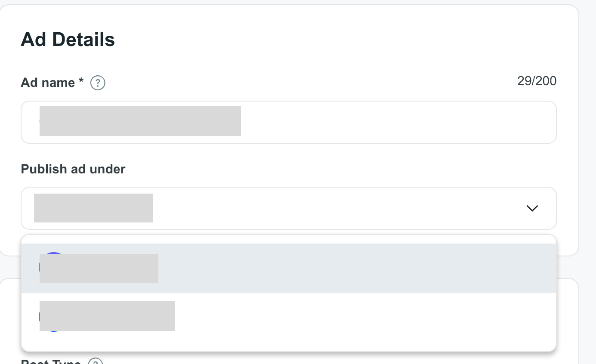Click the "Ad name *" label
Image resolution: width=596 pixels, height=364 pixels.
tap(52, 83)
